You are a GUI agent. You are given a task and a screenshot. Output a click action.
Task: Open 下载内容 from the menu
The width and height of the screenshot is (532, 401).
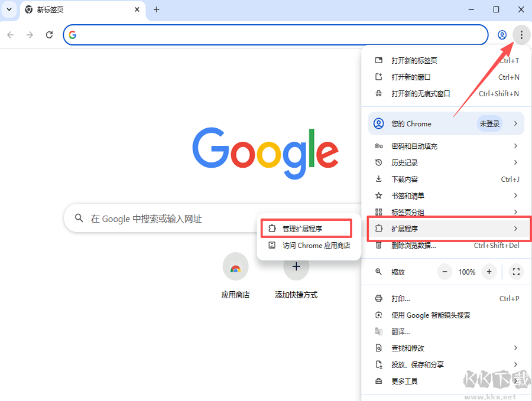446,179
